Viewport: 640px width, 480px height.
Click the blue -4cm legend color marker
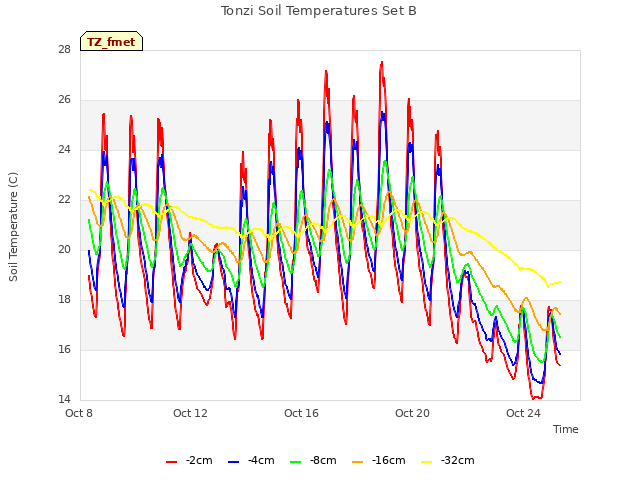pyautogui.click(x=233, y=462)
